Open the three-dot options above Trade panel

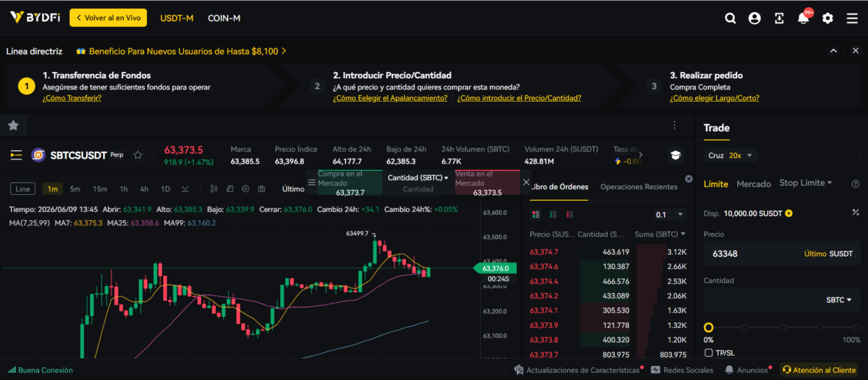click(675, 125)
